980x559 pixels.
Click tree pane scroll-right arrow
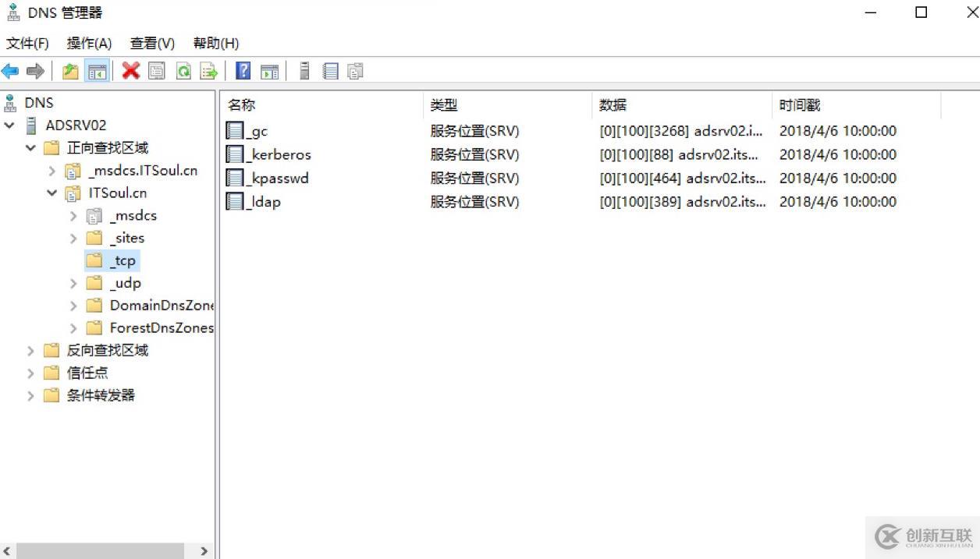click(204, 550)
